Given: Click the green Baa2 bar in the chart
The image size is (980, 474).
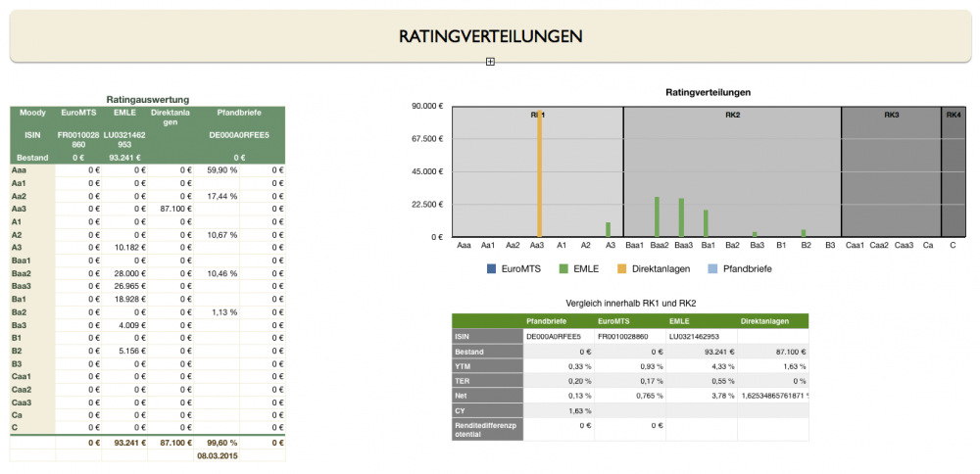Looking at the screenshot, I should point(657,216).
